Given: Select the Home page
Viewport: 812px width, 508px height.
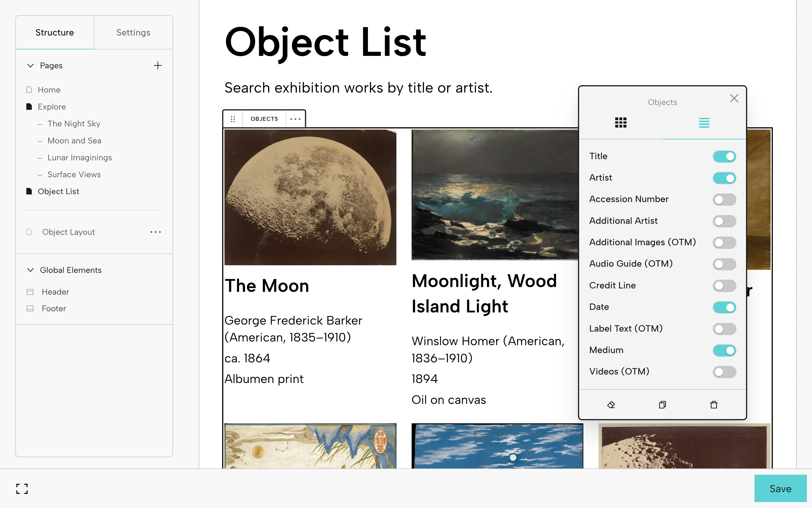Looking at the screenshot, I should tap(49, 90).
